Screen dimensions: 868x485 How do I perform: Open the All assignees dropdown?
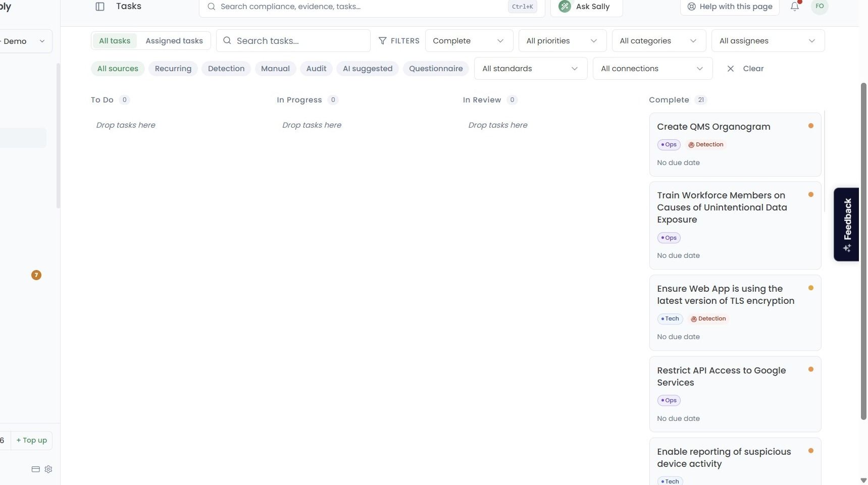[x=768, y=41]
